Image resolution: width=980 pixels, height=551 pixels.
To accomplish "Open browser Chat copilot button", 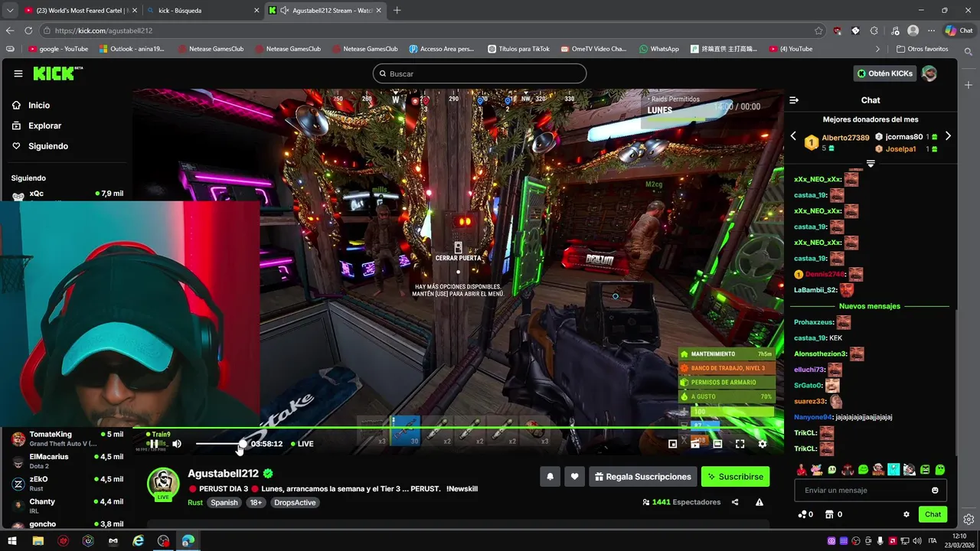I will point(959,31).
